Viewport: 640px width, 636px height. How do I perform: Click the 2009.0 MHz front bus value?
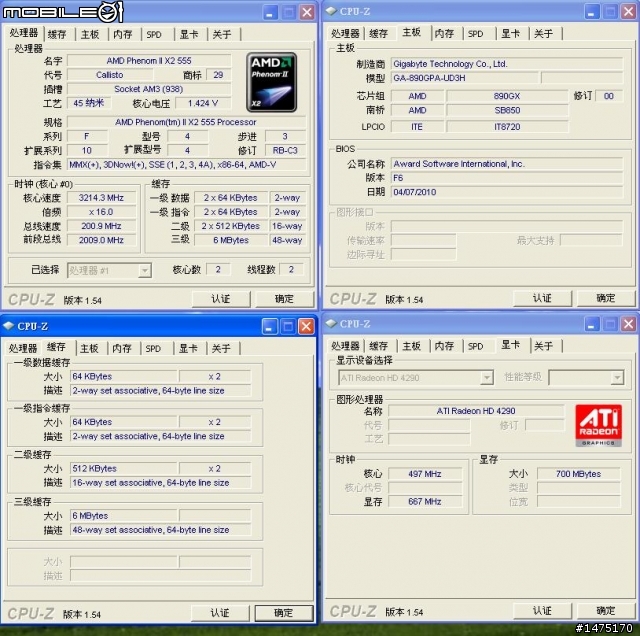[x=101, y=240]
